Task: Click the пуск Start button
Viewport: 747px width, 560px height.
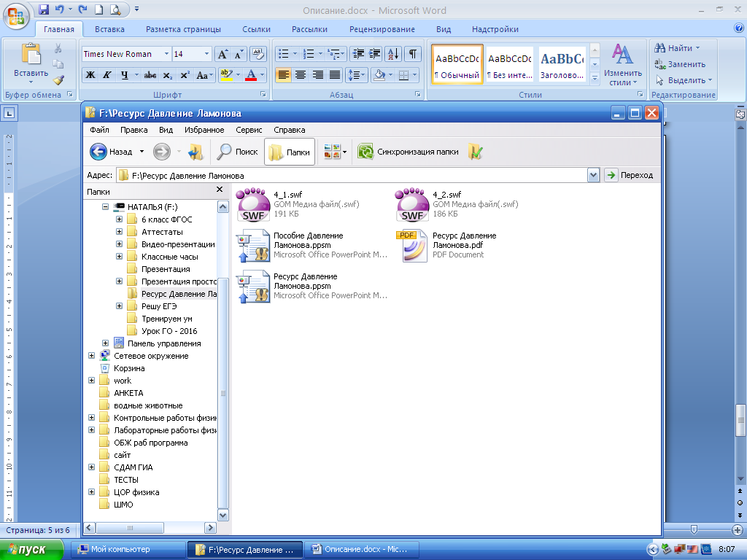Action: (x=31, y=550)
